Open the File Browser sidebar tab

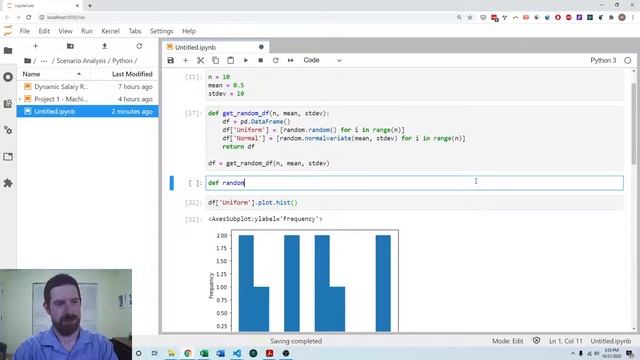pos(8,51)
